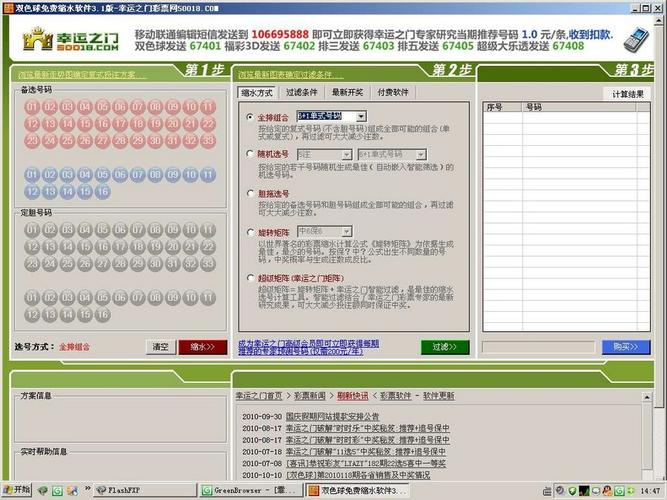Image resolution: width=667 pixels, height=500 pixels.
Task: Pick gray ball 20 in 定胆号码
Action: [173, 247]
